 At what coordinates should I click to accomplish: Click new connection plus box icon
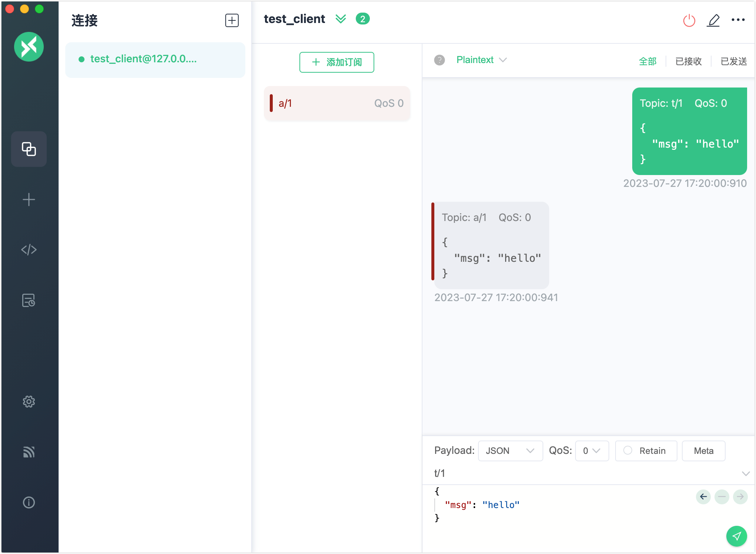232,20
